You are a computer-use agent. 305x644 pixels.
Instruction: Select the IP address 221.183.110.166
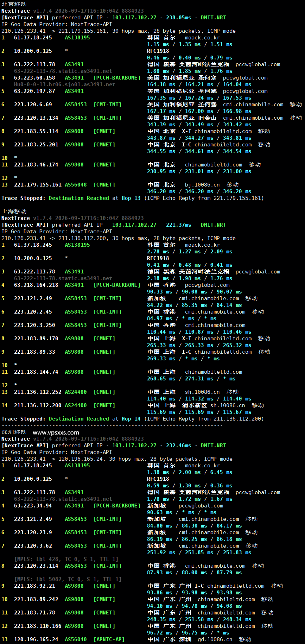click(38, 626)
